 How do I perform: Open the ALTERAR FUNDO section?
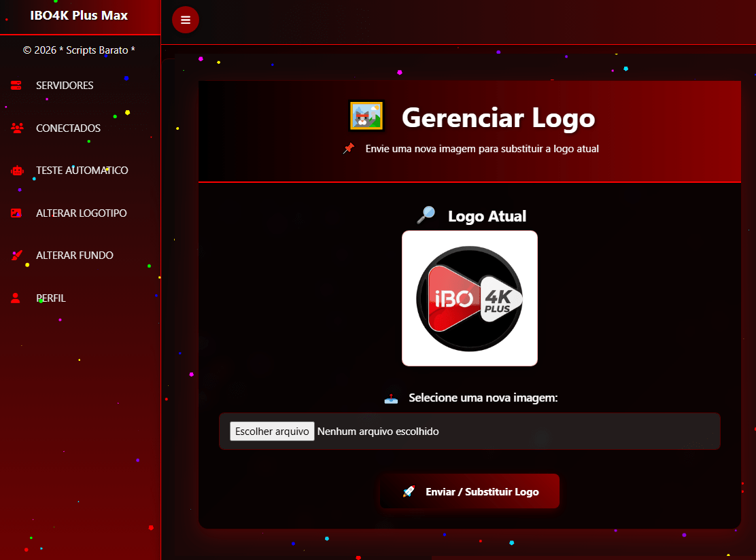pyautogui.click(x=75, y=256)
